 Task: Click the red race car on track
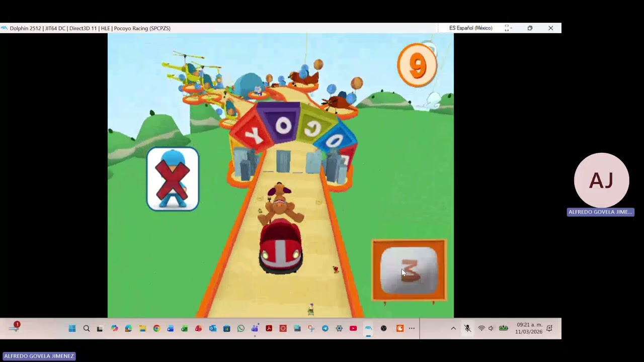281,246
